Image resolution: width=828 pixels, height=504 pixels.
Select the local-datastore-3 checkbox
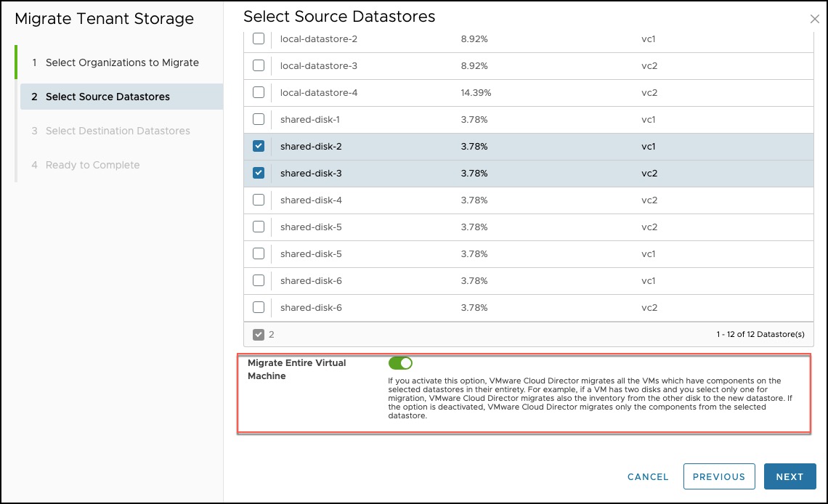(259, 66)
